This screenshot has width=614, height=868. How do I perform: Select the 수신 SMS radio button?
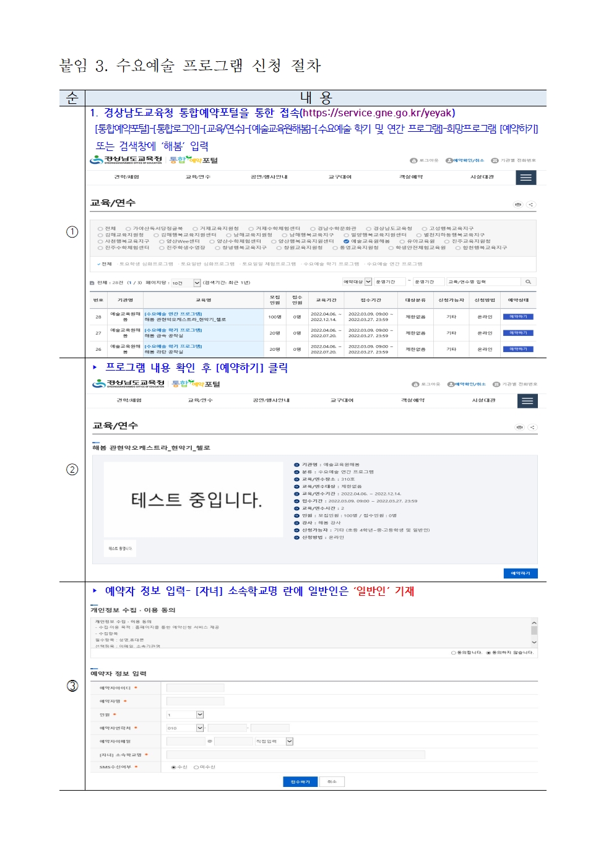coord(173,767)
